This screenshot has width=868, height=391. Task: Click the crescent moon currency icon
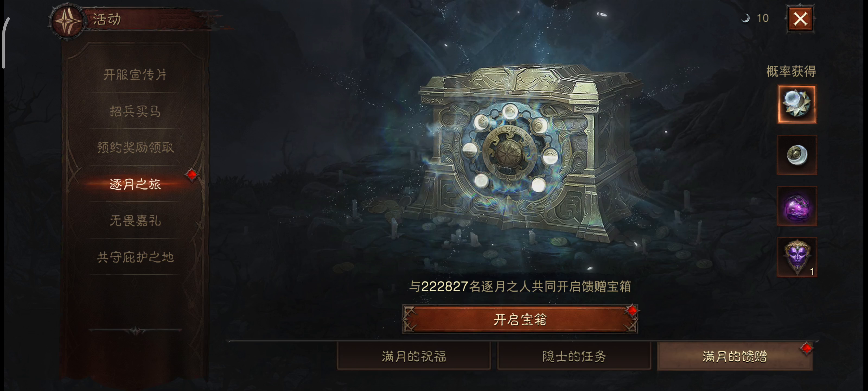745,18
